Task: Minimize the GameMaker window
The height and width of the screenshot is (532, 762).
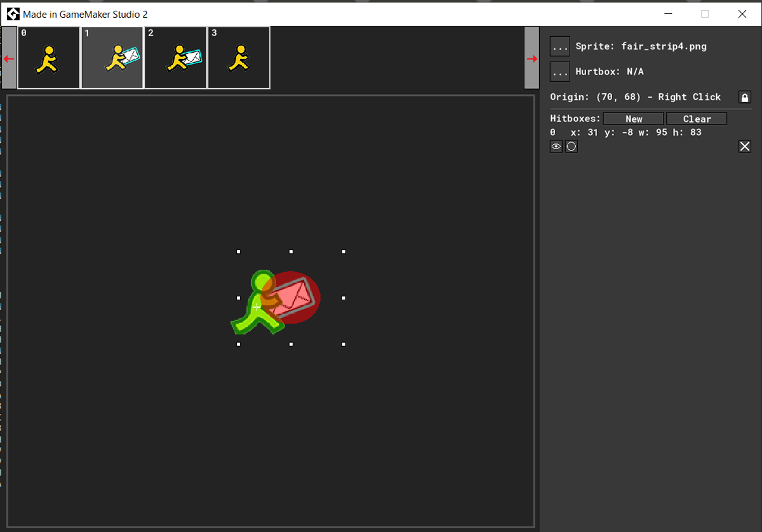Action: pos(668,13)
